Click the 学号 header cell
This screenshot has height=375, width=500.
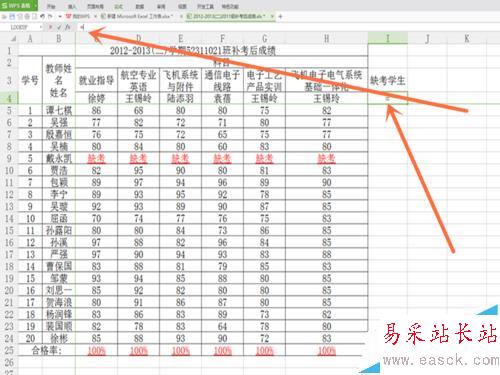coord(30,80)
